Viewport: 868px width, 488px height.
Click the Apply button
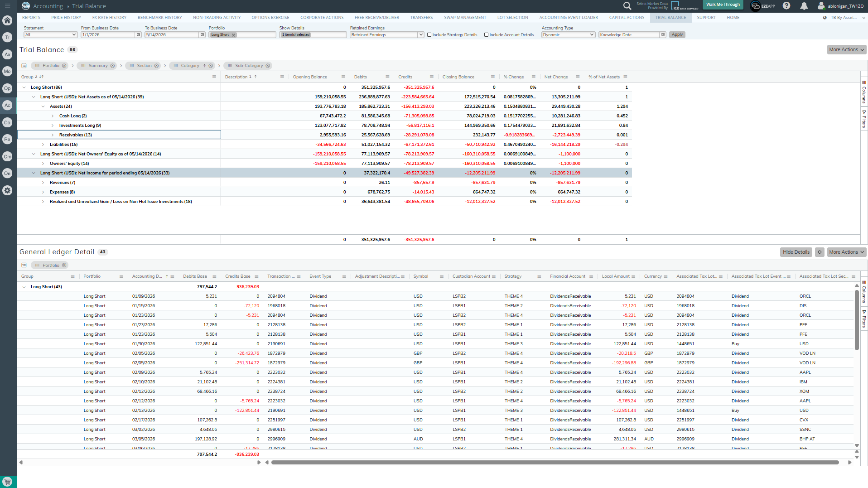(x=677, y=34)
